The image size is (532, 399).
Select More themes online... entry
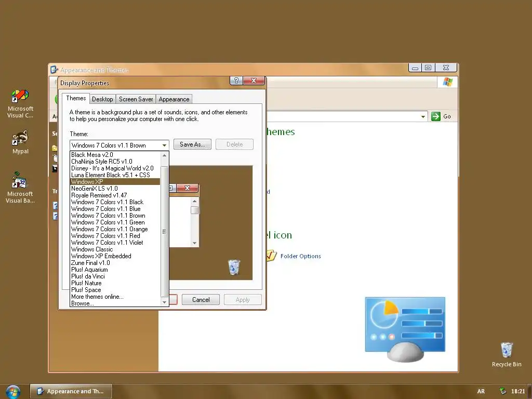tap(115, 297)
